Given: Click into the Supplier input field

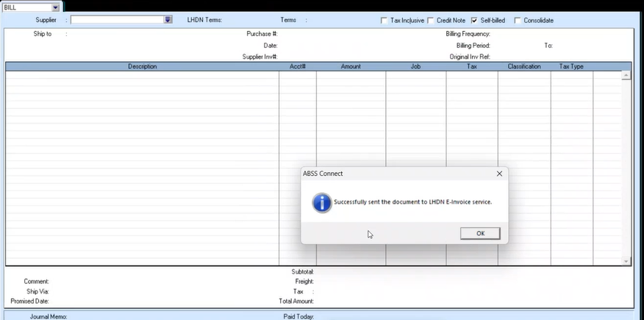Looking at the screenshot, I should pos(117,20).
